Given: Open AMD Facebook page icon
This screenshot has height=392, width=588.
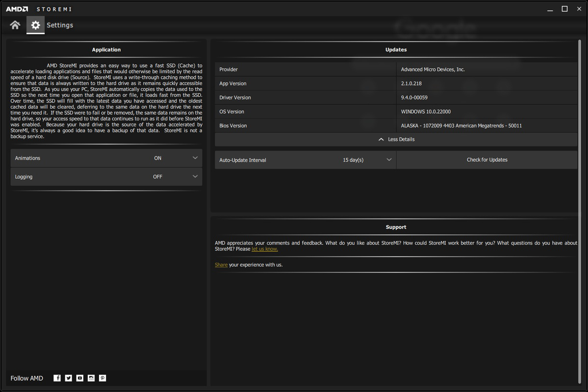Looking at the screenshot, I should [x=57, y=378].
